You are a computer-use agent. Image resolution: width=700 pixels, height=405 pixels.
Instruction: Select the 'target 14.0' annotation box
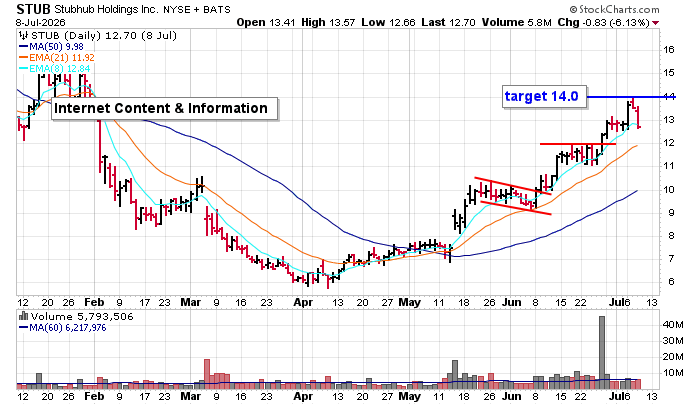point(544,96)
